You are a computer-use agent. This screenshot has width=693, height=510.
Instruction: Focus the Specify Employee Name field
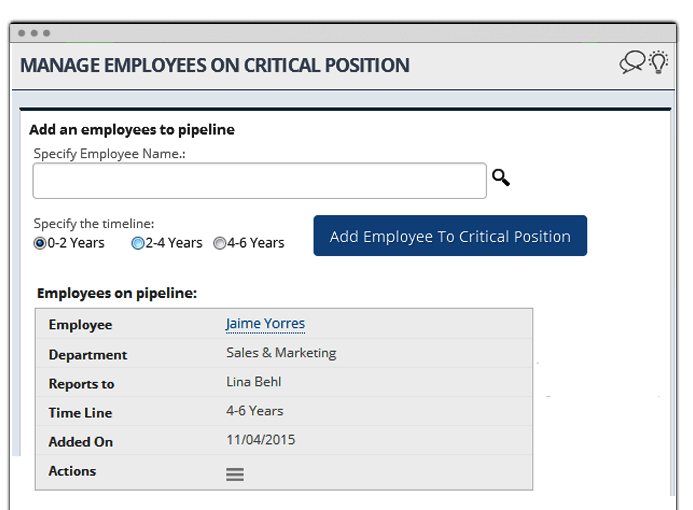[259, 181]
